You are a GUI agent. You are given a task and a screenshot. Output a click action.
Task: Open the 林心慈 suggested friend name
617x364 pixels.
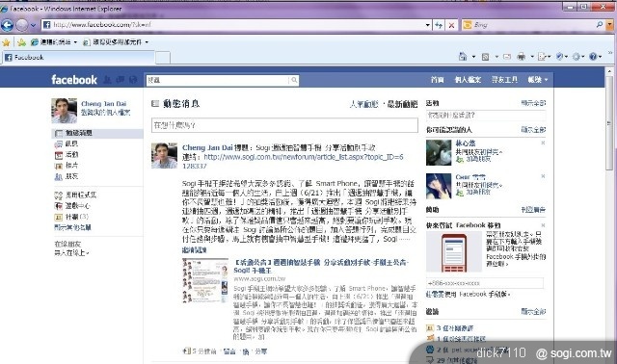pos(465,143)
